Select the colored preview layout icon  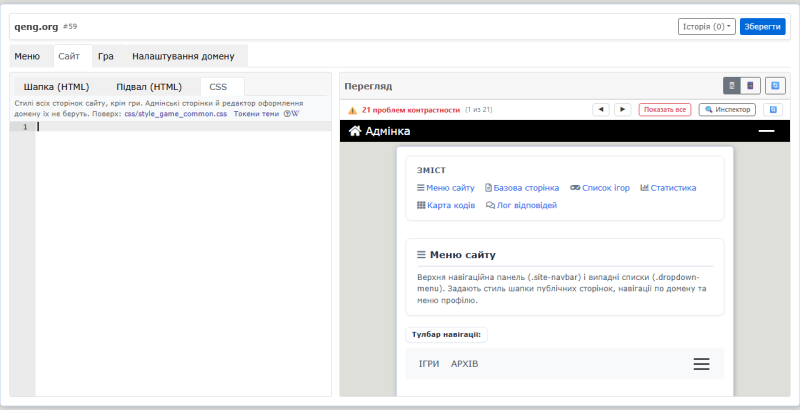click(x=750, y=86)
